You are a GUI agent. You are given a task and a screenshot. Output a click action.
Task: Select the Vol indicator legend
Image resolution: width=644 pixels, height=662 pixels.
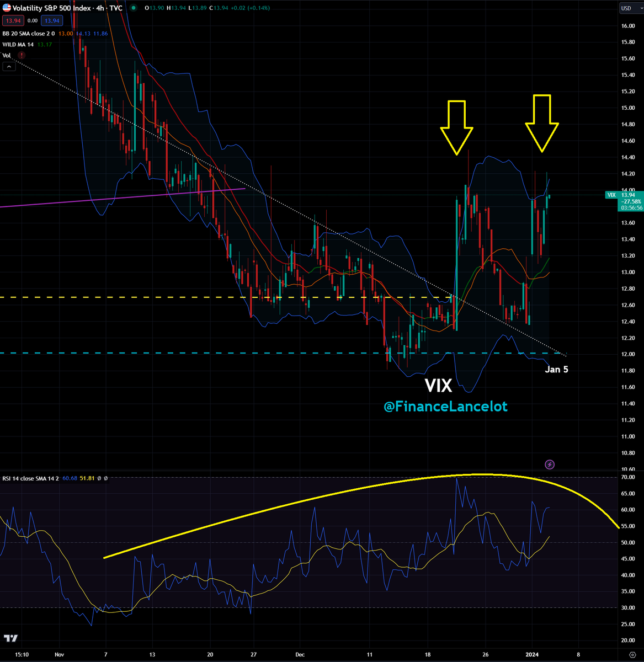7,55
